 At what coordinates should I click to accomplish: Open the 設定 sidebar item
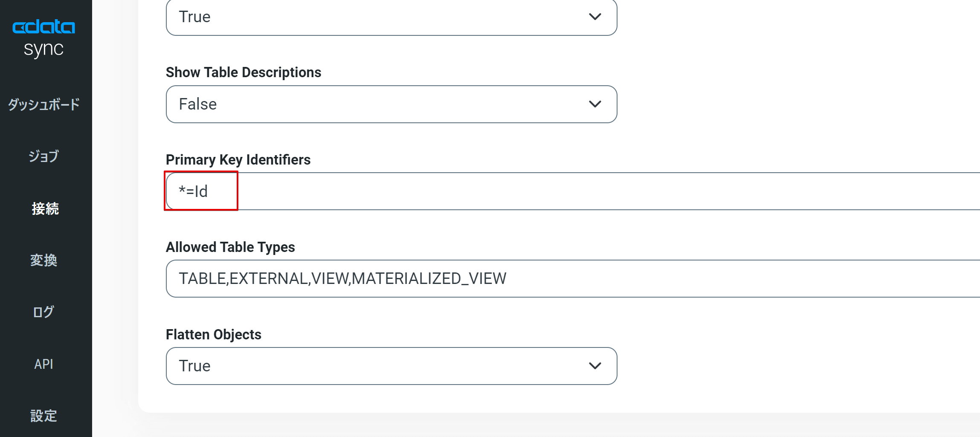coord(43,416)
